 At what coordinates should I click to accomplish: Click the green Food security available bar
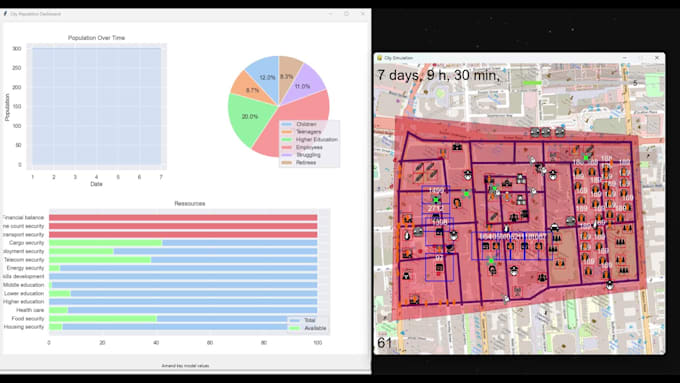(103, 319)
